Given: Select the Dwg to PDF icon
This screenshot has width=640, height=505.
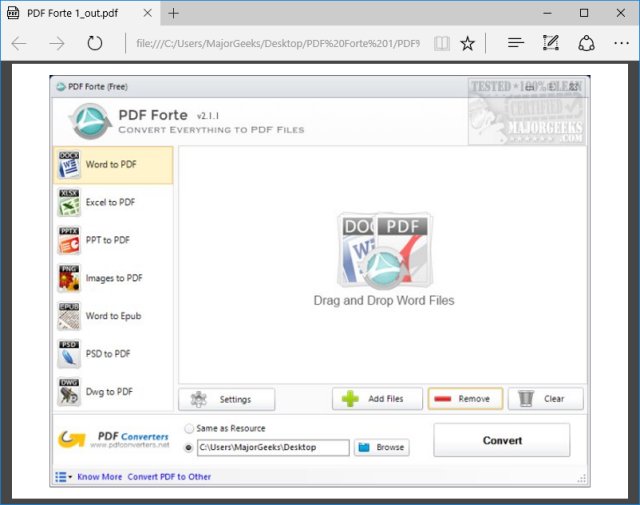Looking at the screenshot, I should click(x=69, y=392).
